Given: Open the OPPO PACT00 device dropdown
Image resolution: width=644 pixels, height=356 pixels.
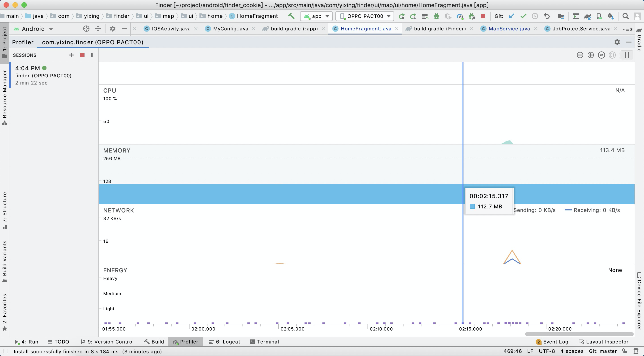Looking at the screenshot, I should [x=365, y=16].
